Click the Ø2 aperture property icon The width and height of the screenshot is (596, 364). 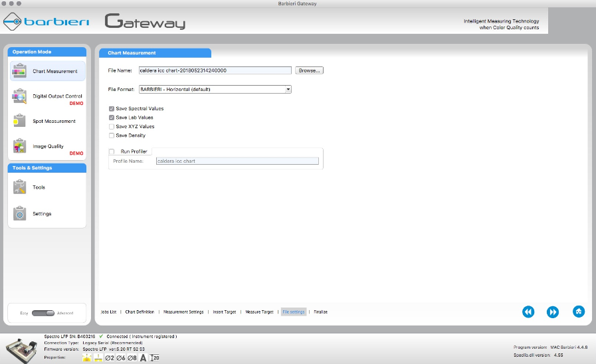[x=110, y=358]
